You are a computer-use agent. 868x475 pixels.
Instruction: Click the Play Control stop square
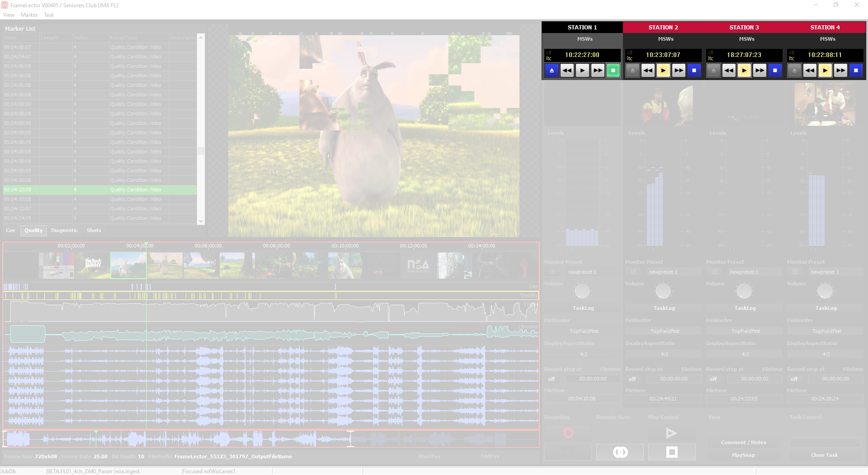[672, 452]
